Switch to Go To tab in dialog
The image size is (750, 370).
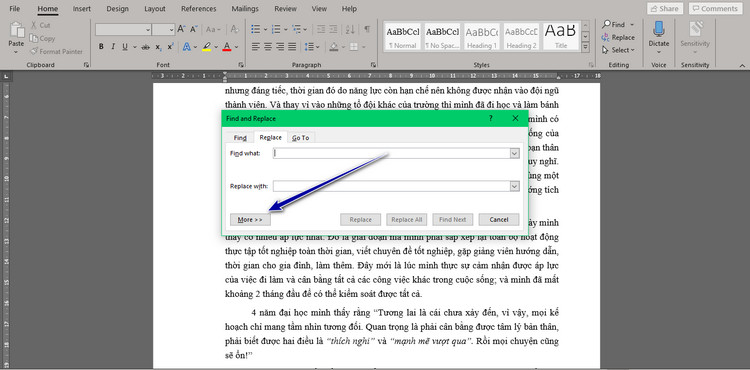click(x=301, y=138)
